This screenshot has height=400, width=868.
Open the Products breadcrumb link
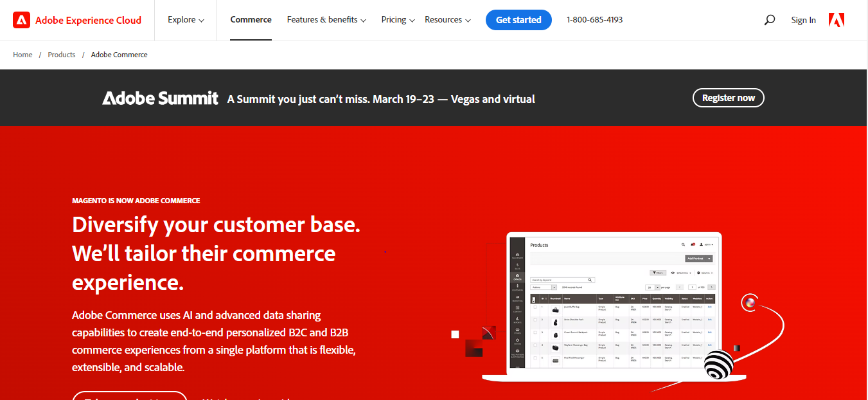coord(62,55)
